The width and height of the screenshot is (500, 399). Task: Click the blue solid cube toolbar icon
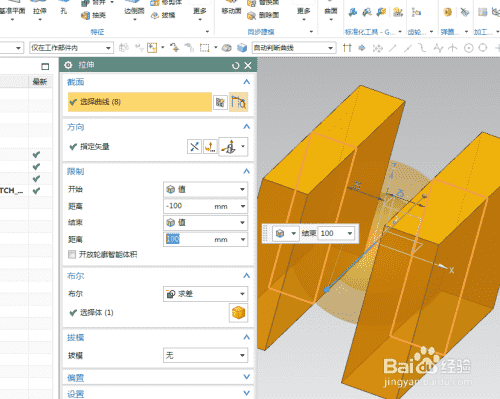(x=242, y=48)
